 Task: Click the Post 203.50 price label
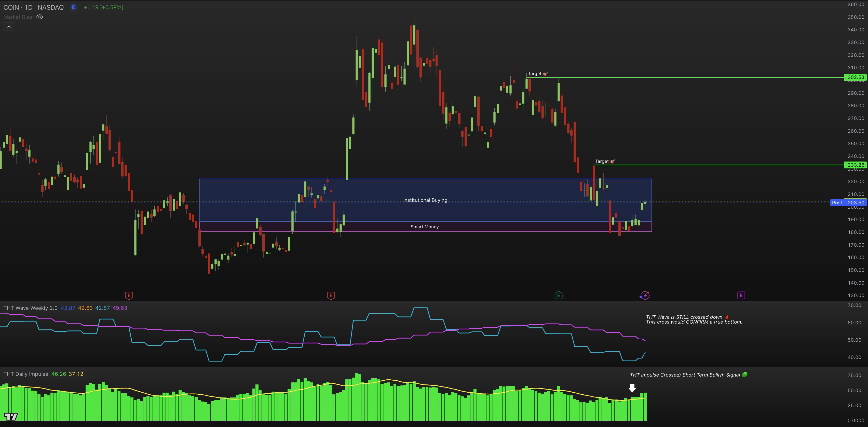coord(848,203)
